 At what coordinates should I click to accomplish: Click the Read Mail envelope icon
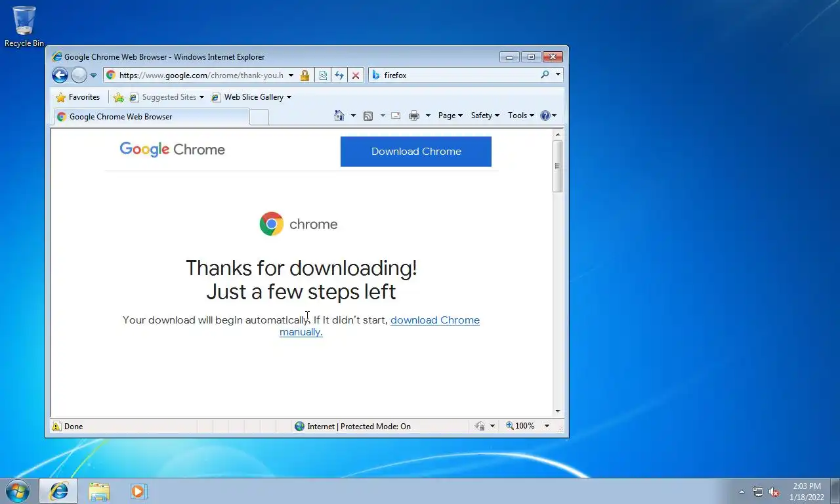pyautogui.click(x=396, y=115)
